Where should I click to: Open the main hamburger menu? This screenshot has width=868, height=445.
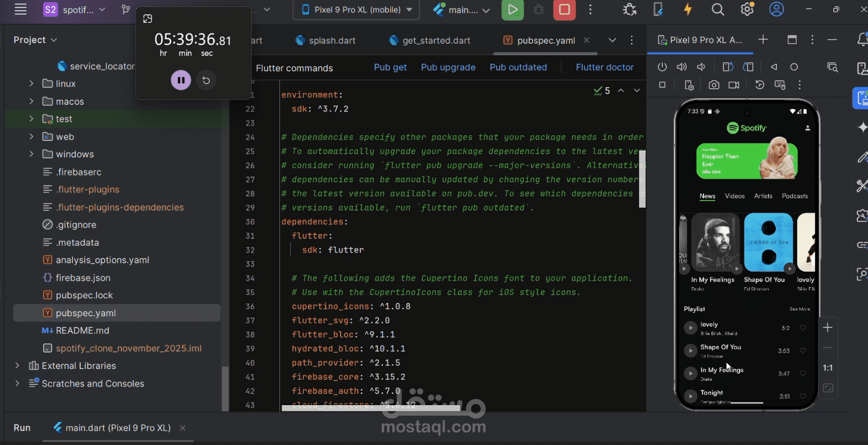click(x=20, y=10)
